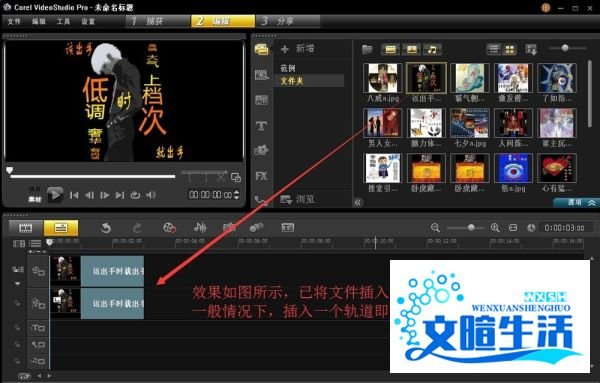Open the Track Manager icon

coord(35,243)
